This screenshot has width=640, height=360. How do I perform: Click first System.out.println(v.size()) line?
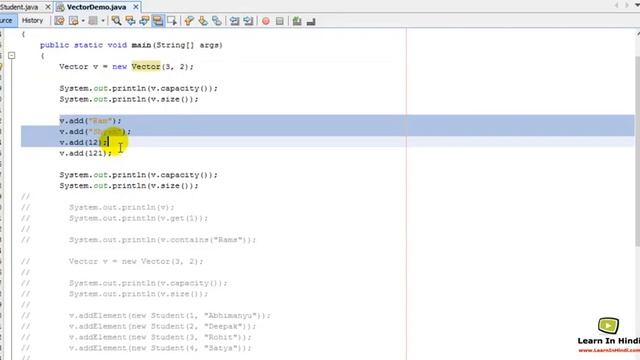click(129, 99)
